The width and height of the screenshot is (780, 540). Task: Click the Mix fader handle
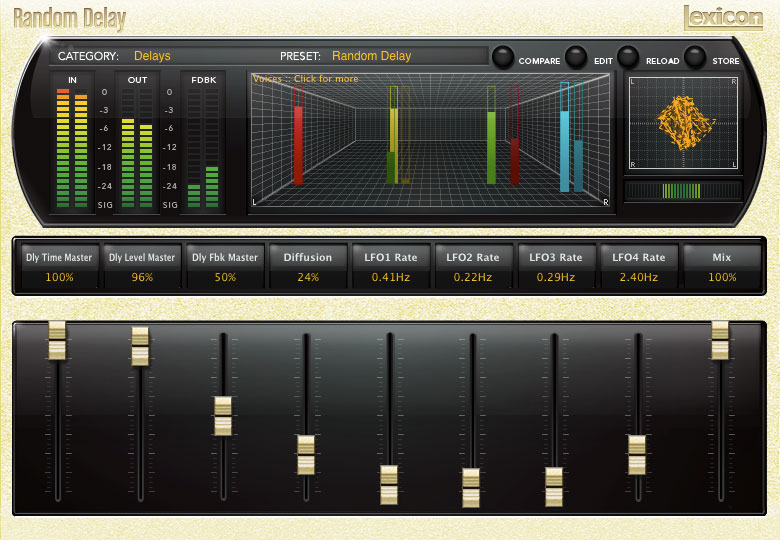point(720,340)
